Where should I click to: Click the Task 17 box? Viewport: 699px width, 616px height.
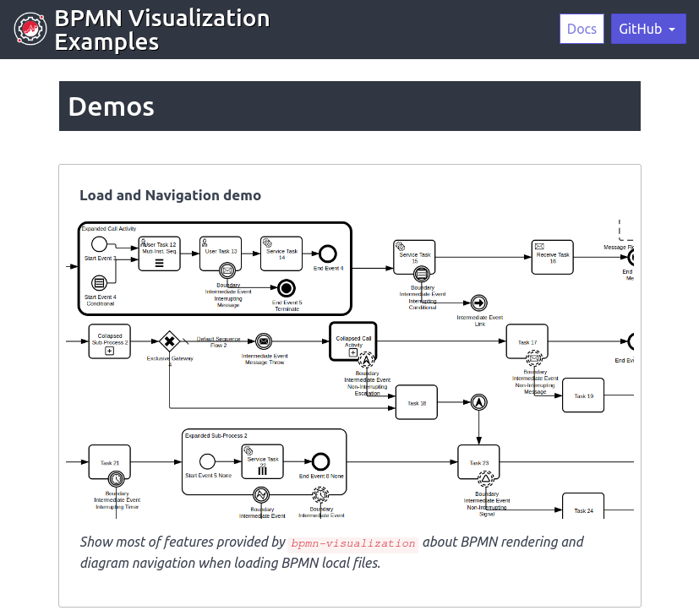[x=527, y=341]
